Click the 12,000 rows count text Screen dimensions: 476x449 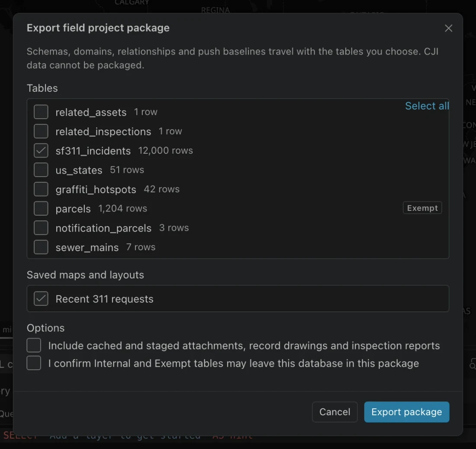point(165,150)
